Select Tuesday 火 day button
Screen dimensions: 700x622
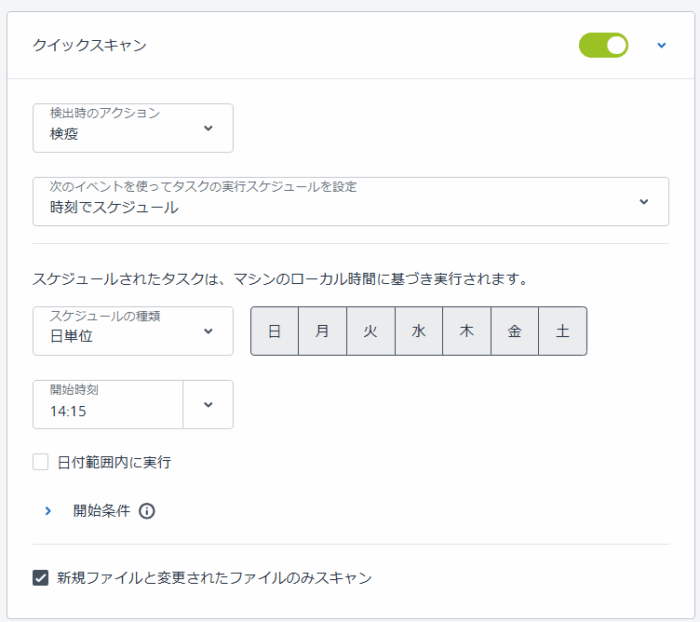coord(370,331)
